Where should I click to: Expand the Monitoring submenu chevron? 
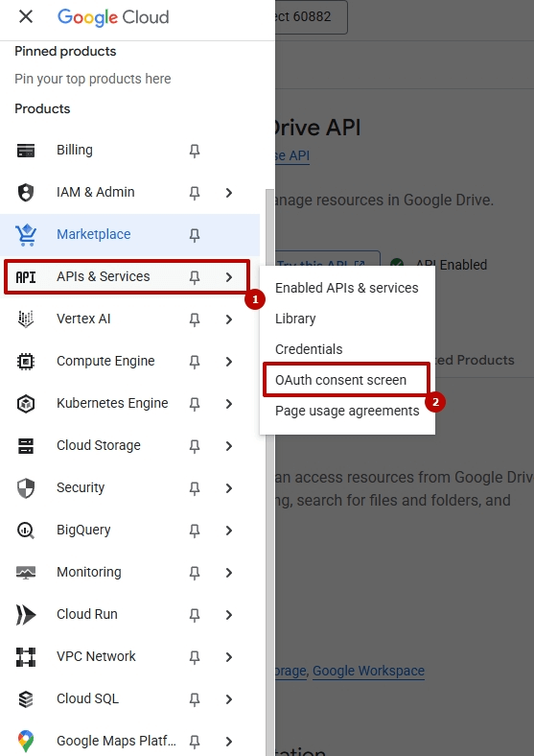pos(229,573)
